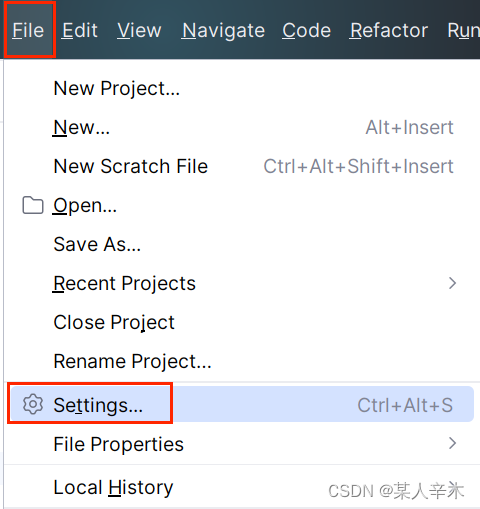
Task: Expand the File Properties submenu arrow
Action: tap(452, 443)
